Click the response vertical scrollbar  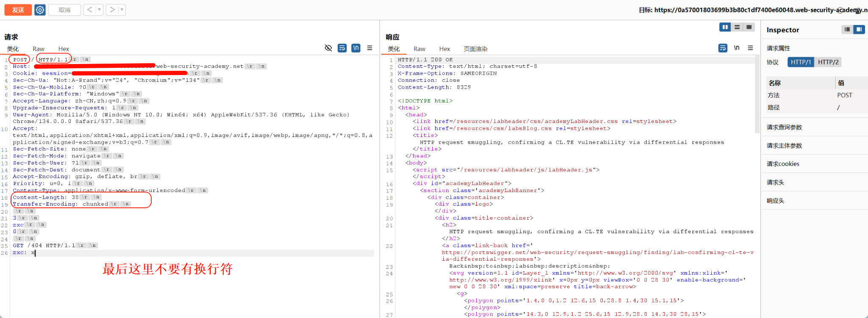coord(757,94)
